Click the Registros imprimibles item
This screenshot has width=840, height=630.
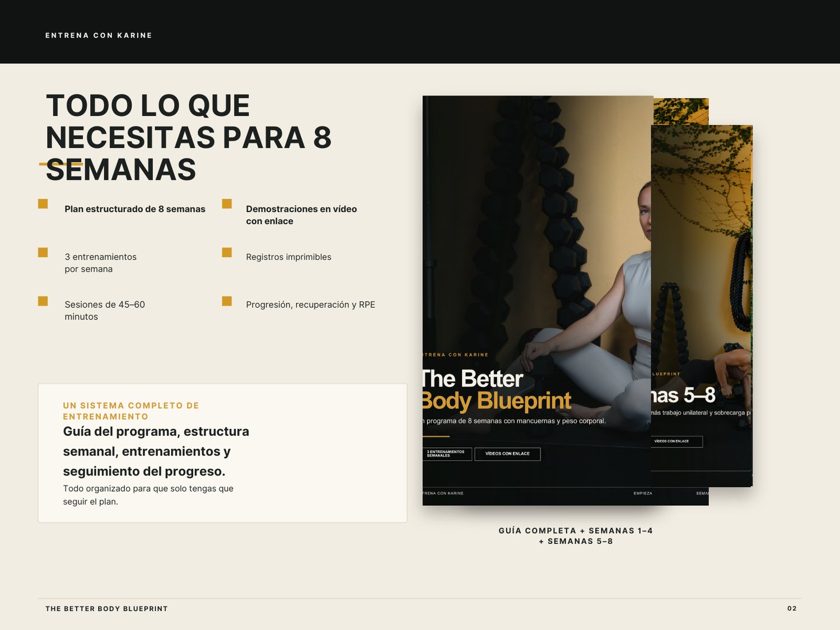[288, 257]
